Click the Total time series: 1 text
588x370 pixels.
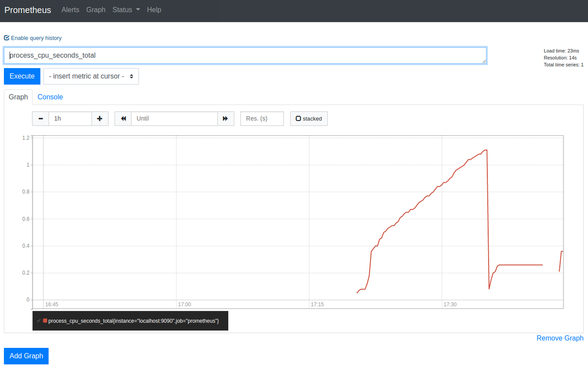click(x=563, y=65)
